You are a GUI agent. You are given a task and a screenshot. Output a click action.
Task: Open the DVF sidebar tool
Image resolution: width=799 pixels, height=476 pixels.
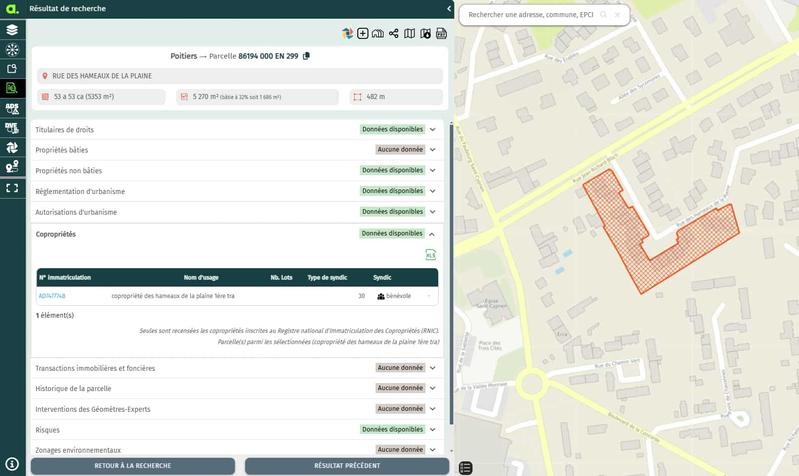[12, 127]
